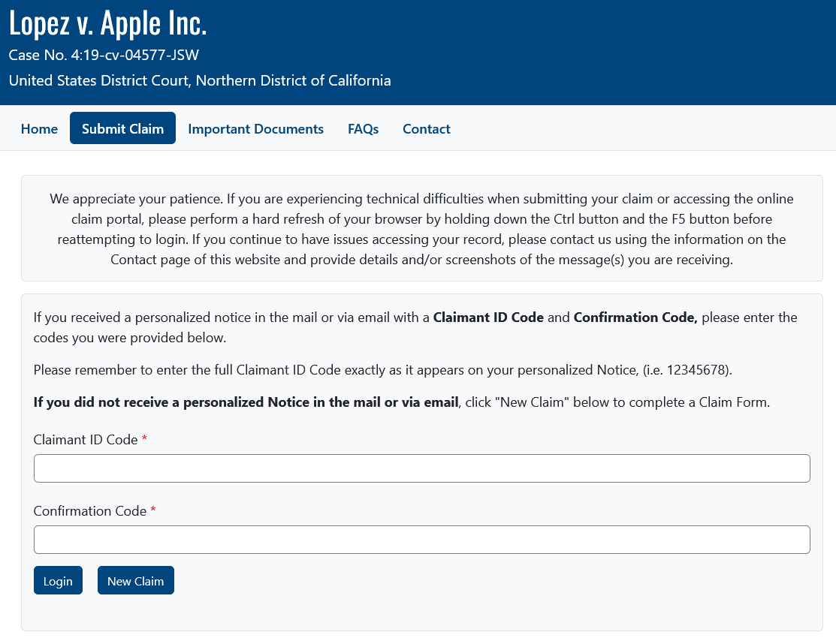Open the Submit Claim tab

coord(122,128)
